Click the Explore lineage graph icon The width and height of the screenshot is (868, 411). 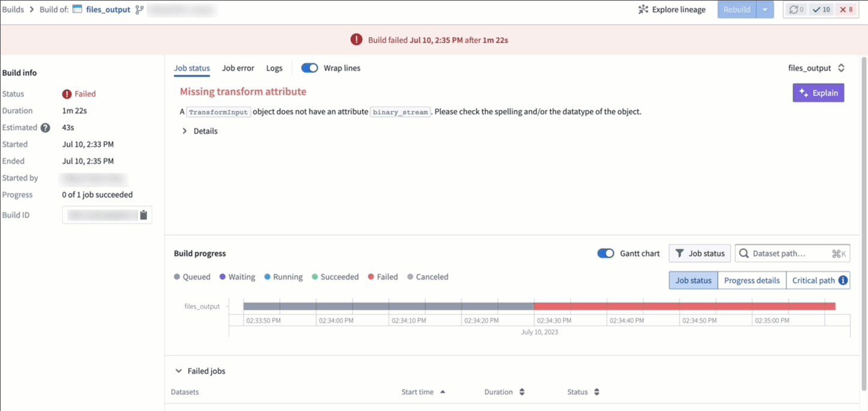pos(643,10)
